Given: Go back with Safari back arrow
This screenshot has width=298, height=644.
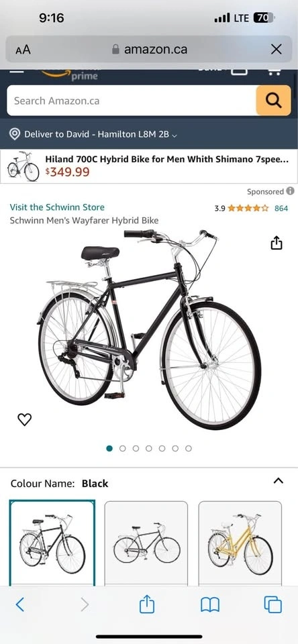Looking at the screenshot, I should pyautogui.click(x=19, y=604).
